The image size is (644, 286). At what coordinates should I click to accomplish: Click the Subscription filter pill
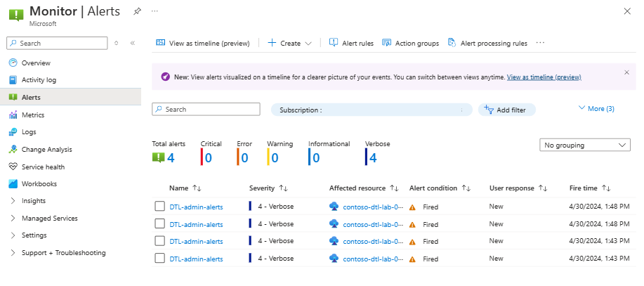click(372, 110)
